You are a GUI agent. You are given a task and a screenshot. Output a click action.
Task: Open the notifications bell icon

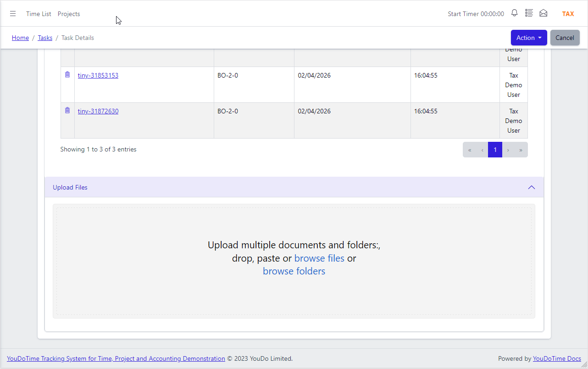click(x=515, y=13)
